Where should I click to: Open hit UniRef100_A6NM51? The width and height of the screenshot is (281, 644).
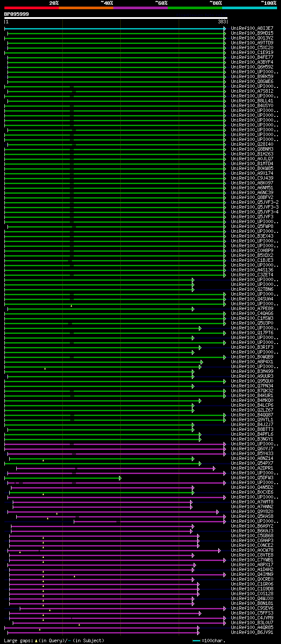[x=252, y=188]
